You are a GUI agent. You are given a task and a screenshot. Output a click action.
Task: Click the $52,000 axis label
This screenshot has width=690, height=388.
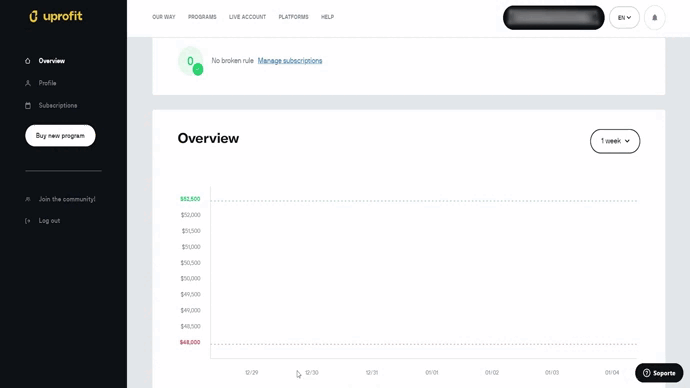(x=191, y=215)
